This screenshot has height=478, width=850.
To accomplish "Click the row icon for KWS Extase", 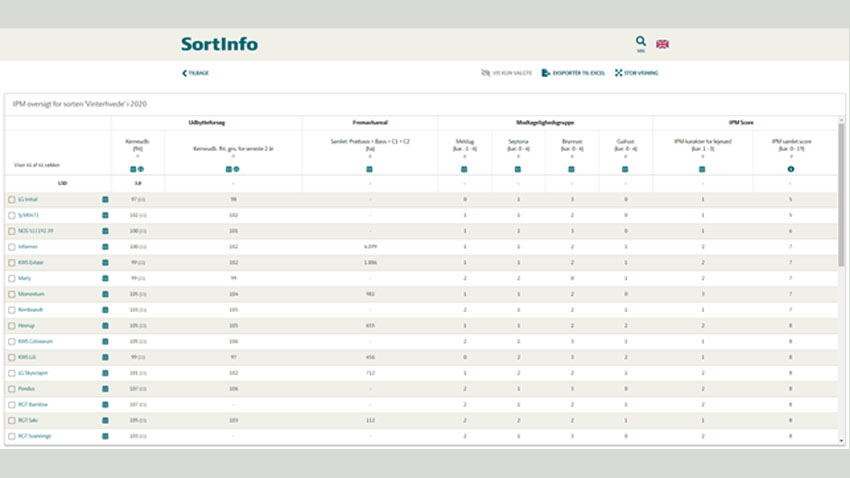I will click(105, 262).
